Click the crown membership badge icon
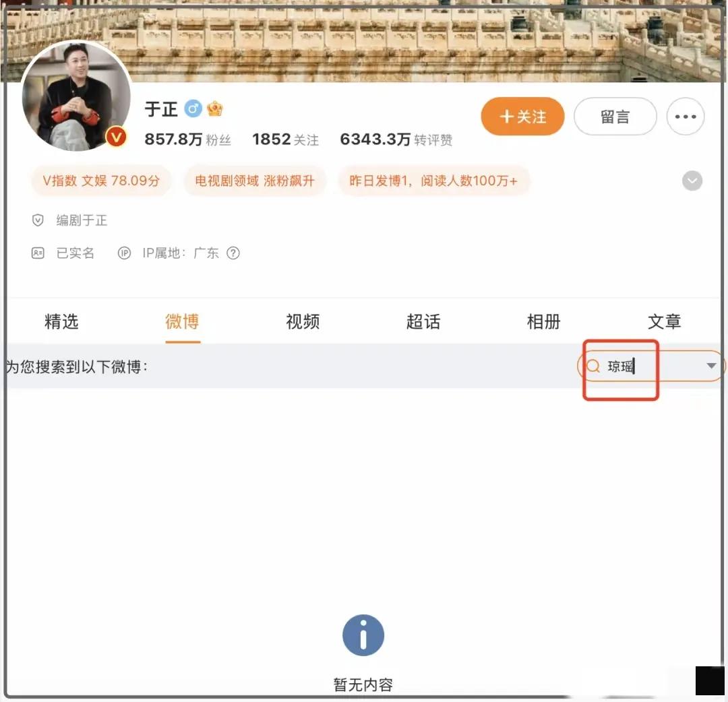 click(215, 109)
